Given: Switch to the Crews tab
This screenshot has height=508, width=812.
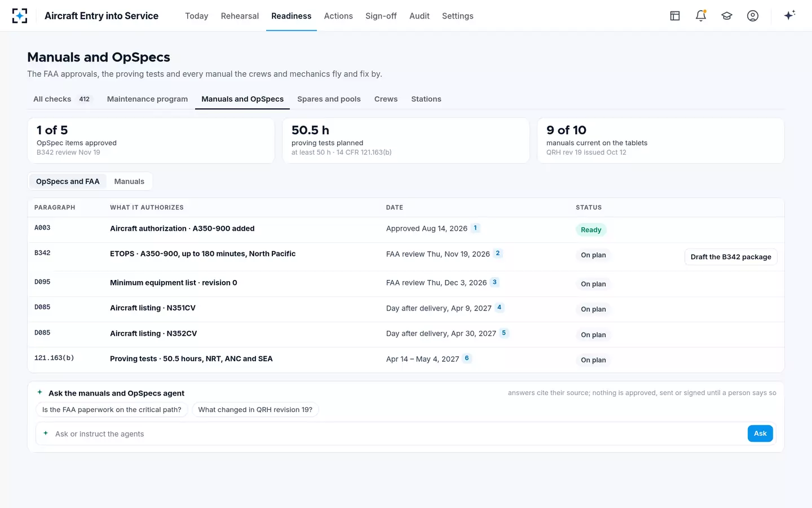Looking at the screenshot, I should [386, 99].
